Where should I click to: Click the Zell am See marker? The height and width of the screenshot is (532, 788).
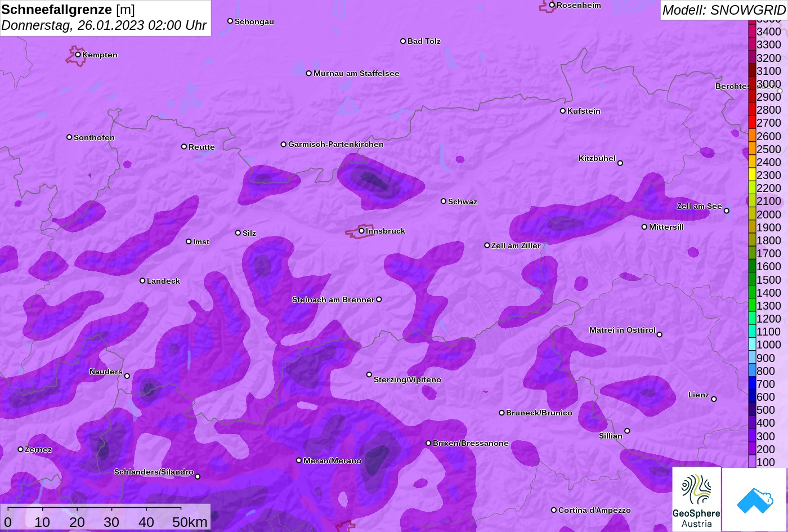727,211
